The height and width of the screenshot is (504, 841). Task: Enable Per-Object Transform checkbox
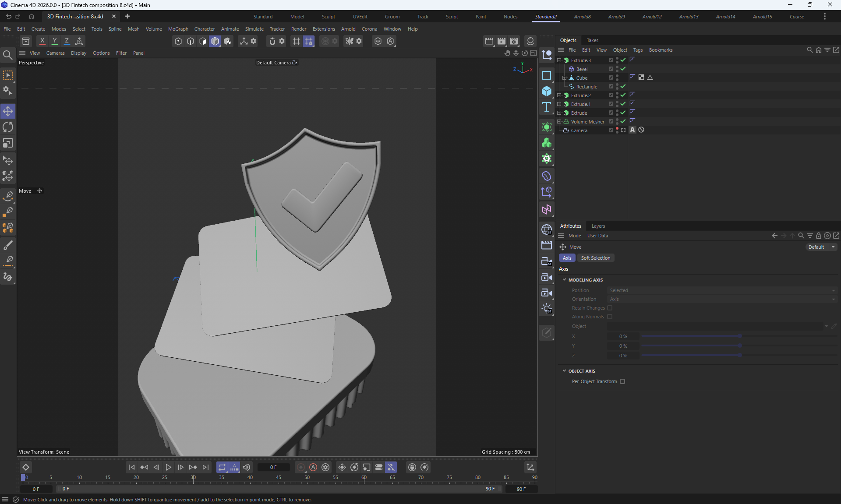tap(622, 381)
